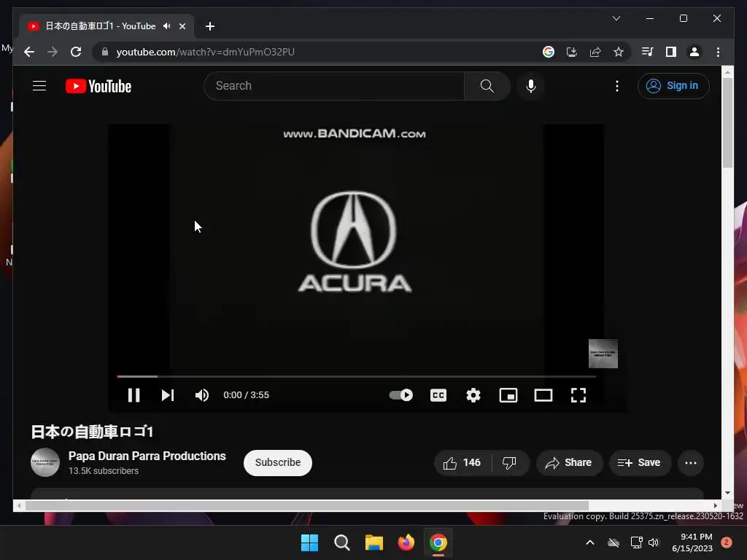Screen dimensions: 747x560
Task: Open volume tray icon
Action: tap(654, 542)
